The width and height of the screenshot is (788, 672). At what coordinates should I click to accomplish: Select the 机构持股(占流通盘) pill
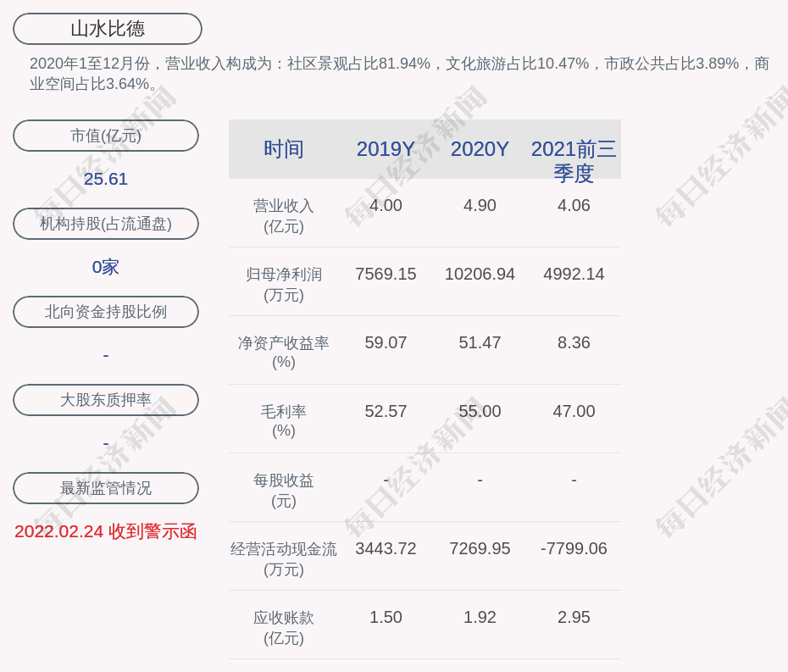(x=106, y=224)
